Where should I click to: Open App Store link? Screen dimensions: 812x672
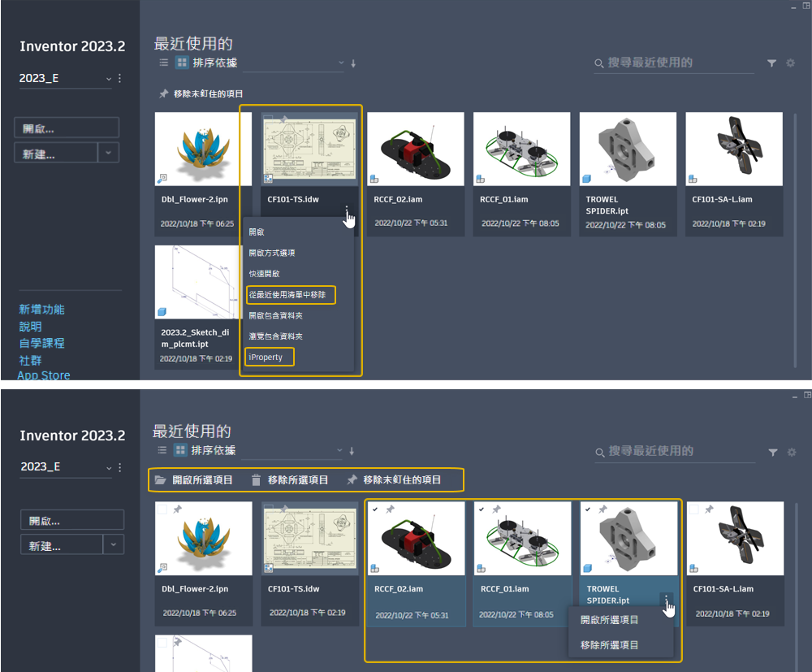coord(44,375)
